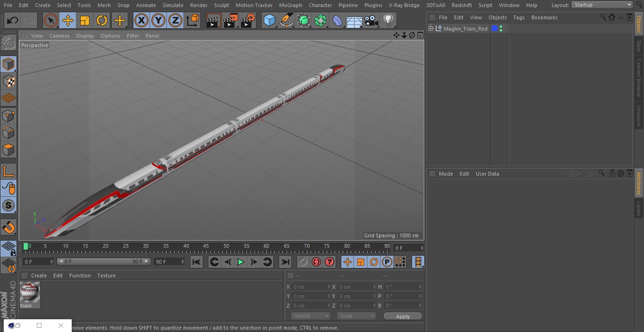Toggle Autokeying button
This screenshot has height=332, width=644.
(316, 262)
